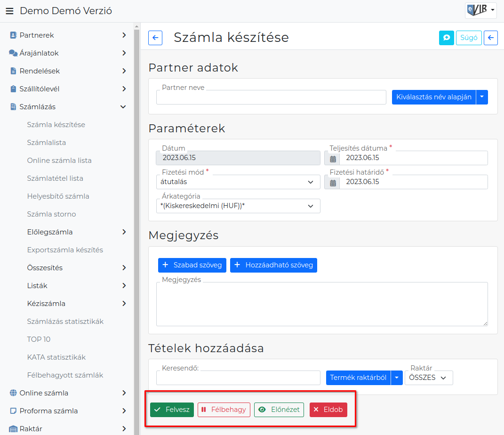Add Szabad szöveg to the note

pyautogui.click(x=192, y=265)
